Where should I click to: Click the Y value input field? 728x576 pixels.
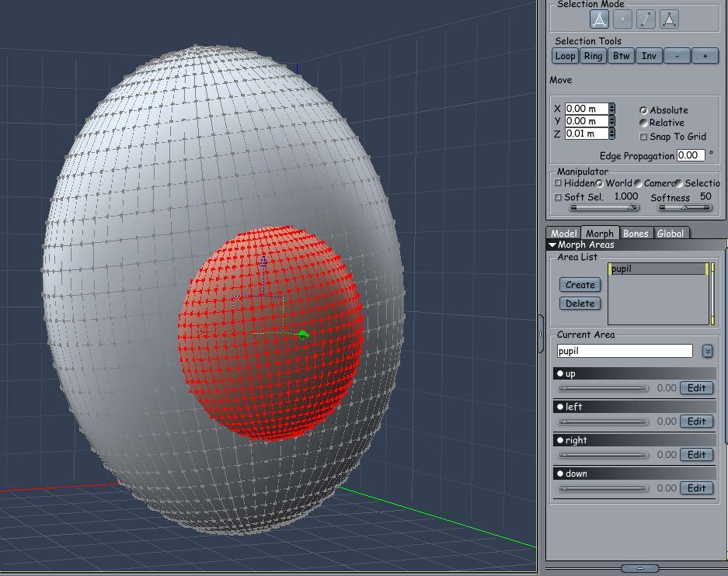(587, 121)
